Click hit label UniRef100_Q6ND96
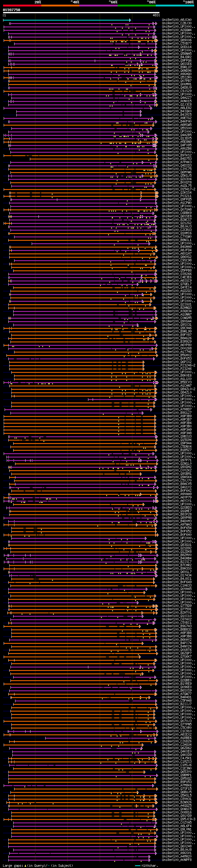Image resolution: width=197 pixels, height=868 pixels. [x=177, y=71]
